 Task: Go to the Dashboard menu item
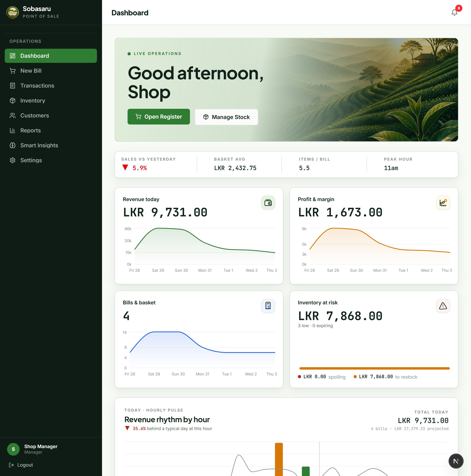pyautogui.click(x=51, y=56)
